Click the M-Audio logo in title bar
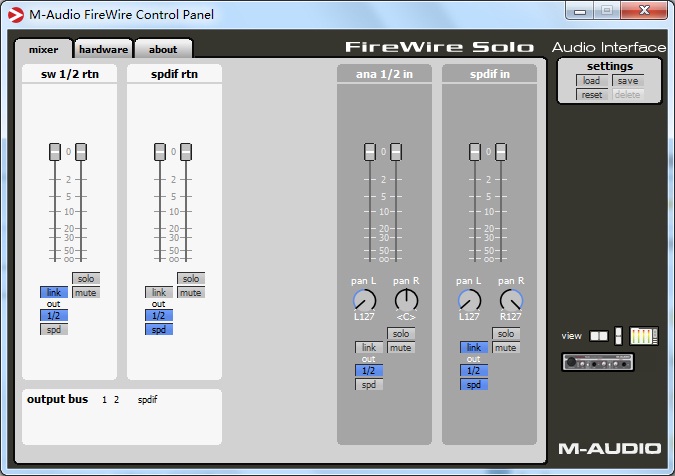The width and height of the screenshot is (675, 476). (x=15, y=10)
